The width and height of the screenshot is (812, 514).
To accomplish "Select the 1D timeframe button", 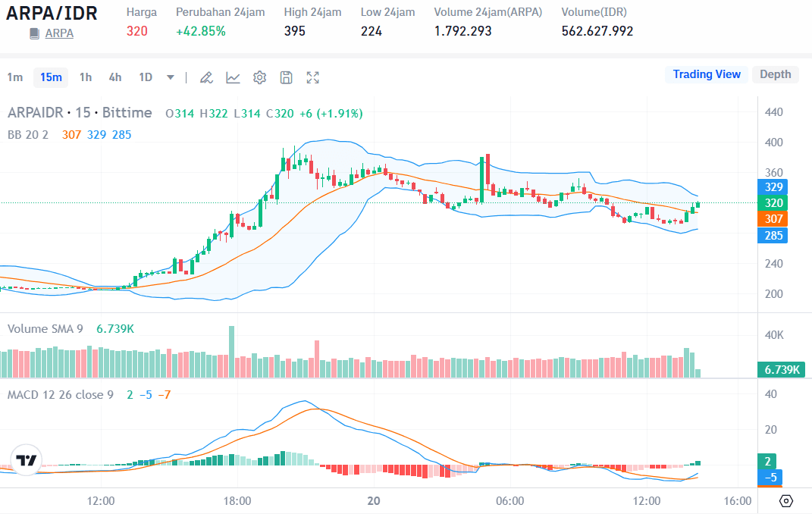I will (x=146, y=77).
